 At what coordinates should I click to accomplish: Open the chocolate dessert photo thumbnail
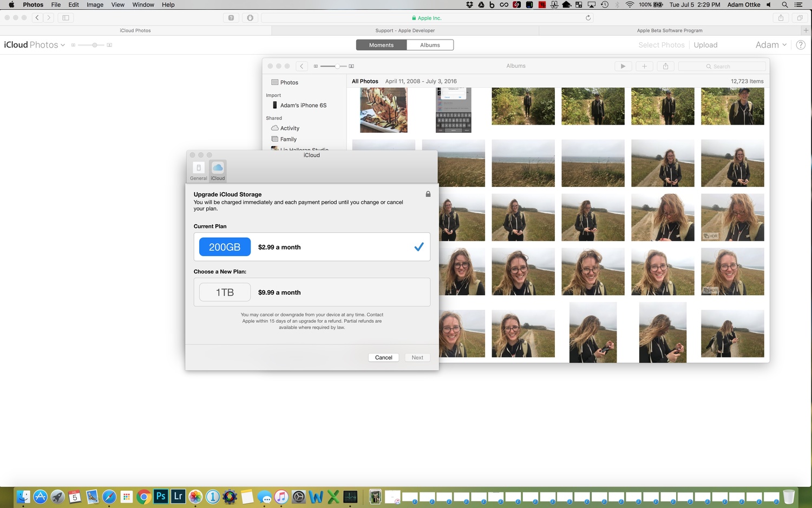click(x=383, y=110)
